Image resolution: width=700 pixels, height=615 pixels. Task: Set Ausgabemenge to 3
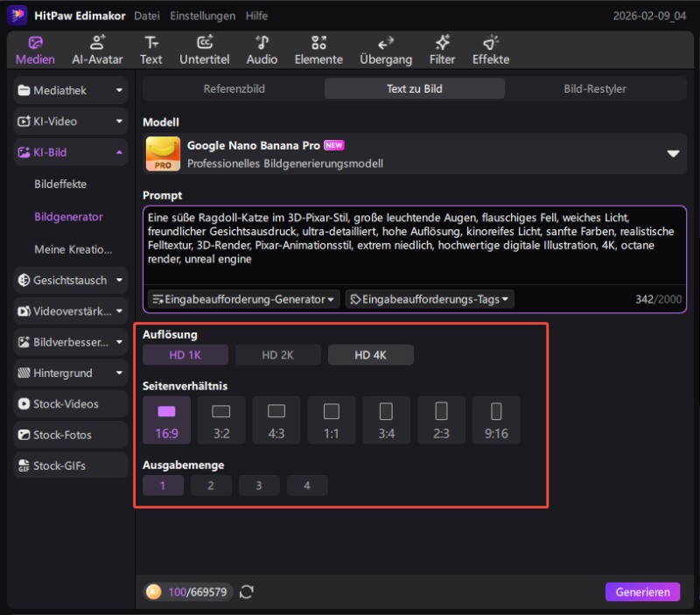pyautogui.click(x=259, y=486)
